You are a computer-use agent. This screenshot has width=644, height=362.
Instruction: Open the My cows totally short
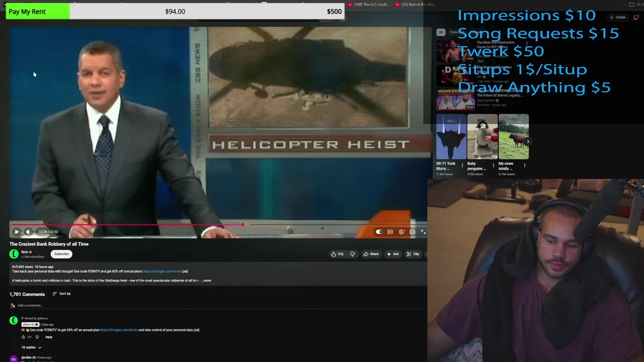[514, 137]
